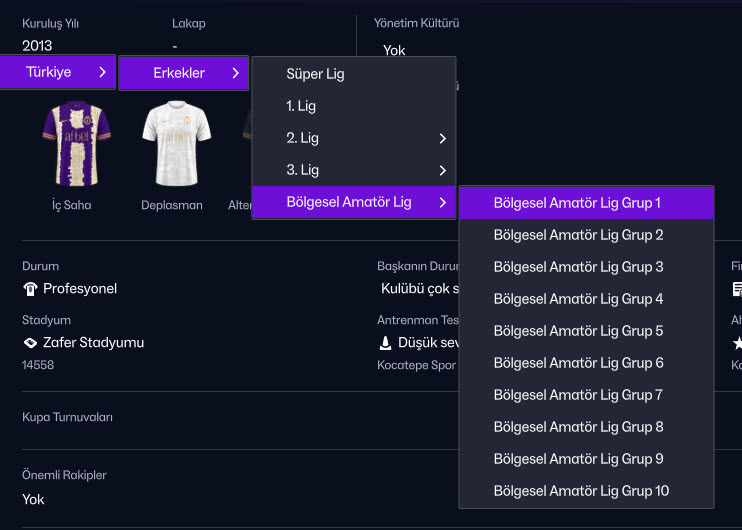Expand the 2. Lig submenu arrow

point(442,138)
